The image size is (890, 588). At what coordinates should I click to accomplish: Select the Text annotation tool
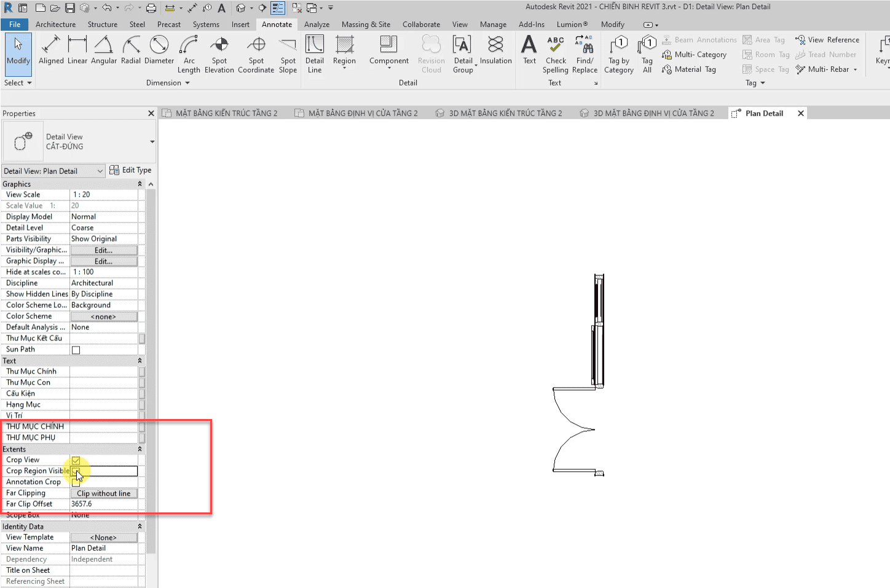(x=529, y=50)
